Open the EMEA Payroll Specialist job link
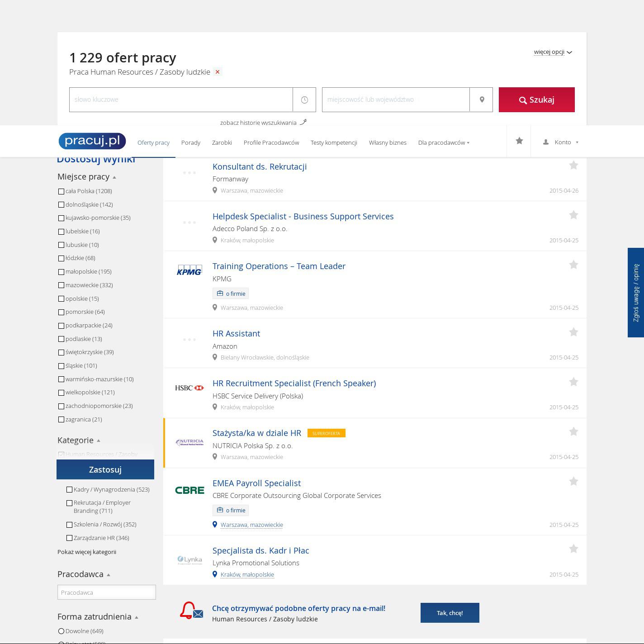This screenshot has height=644, width=644. point(256,483)
